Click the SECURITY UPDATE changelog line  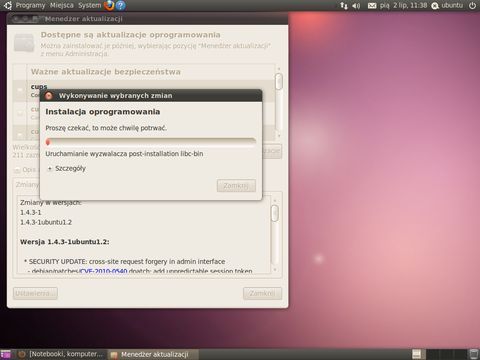(x=125, y=262)
